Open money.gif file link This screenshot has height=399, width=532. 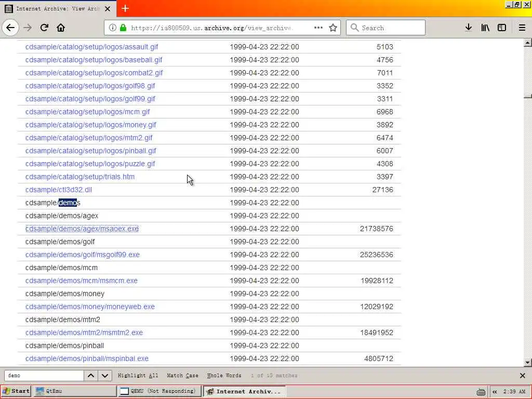coord(90,125)
